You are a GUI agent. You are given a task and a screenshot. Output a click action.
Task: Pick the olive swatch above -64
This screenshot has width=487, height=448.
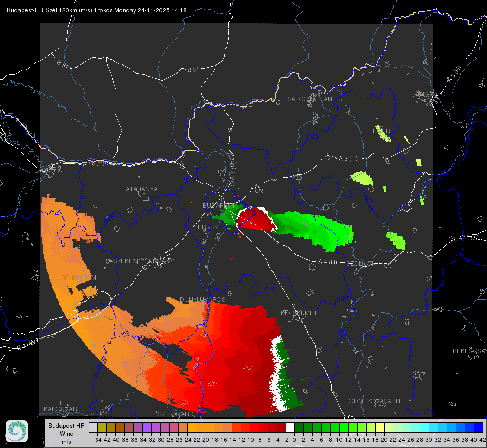pos(102,427)
